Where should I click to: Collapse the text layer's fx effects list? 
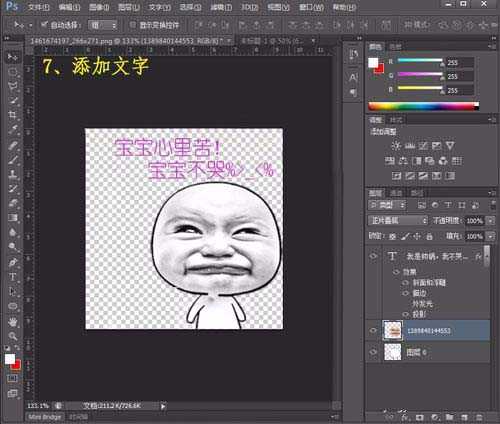(x=487, y=256)
